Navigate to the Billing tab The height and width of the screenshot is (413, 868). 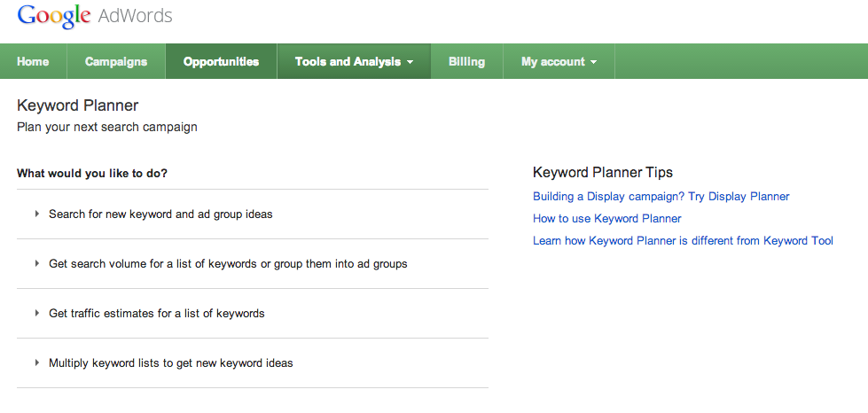[x=466, y=62]
